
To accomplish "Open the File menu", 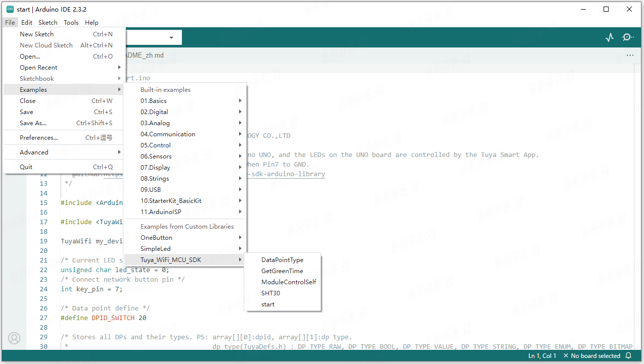I will [10, 22].
